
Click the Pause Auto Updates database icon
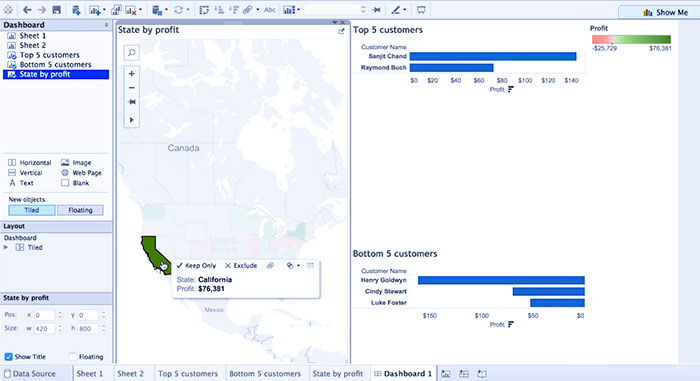(157, 9)
